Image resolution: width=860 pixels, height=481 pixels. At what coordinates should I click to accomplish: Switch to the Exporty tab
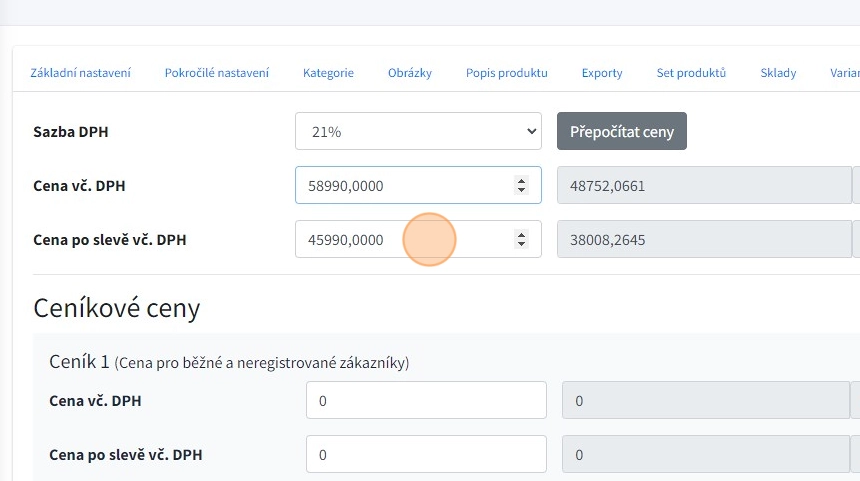602,73
